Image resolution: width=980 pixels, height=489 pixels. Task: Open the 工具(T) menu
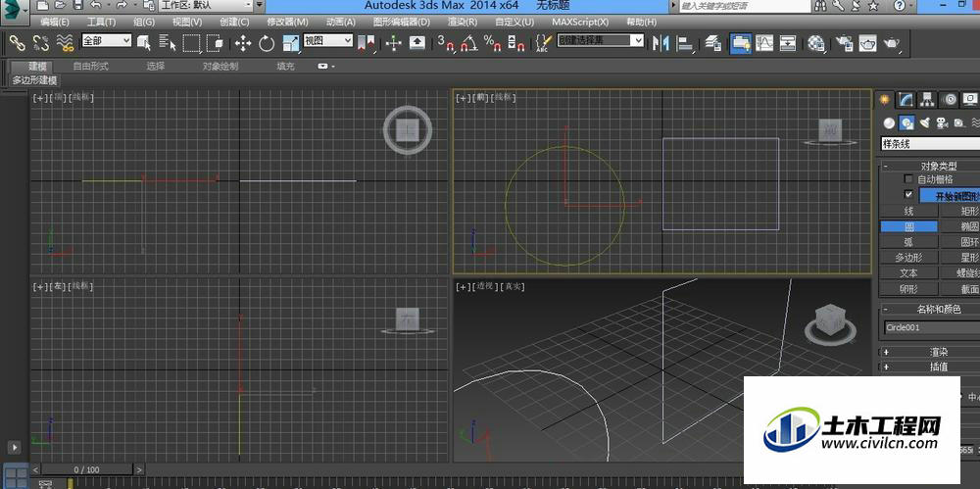click(x=101, y=22)
